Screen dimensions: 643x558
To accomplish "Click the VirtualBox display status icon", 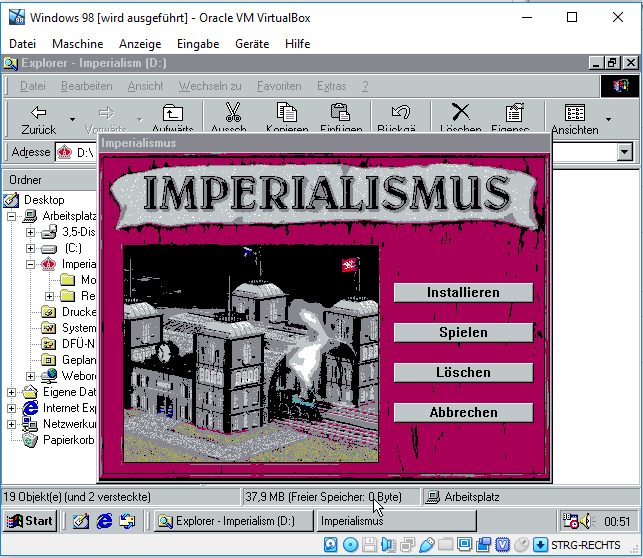I will pos(464,544).
